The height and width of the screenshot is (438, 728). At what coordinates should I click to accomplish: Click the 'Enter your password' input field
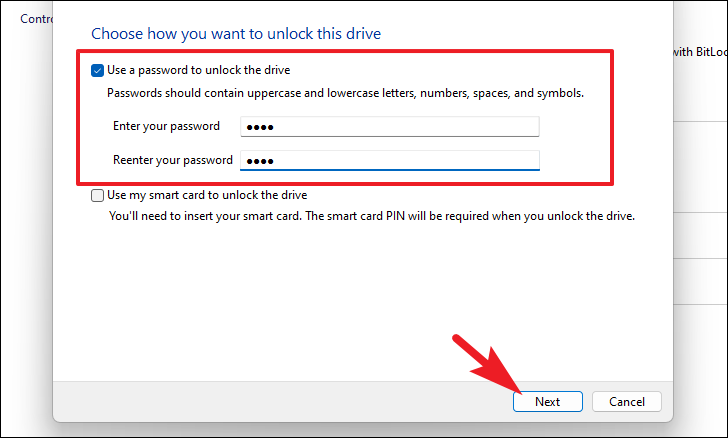click(x=390, y=127)
